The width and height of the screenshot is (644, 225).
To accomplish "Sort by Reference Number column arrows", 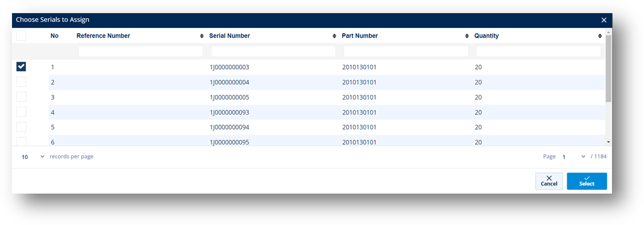I will pos(202,36).
